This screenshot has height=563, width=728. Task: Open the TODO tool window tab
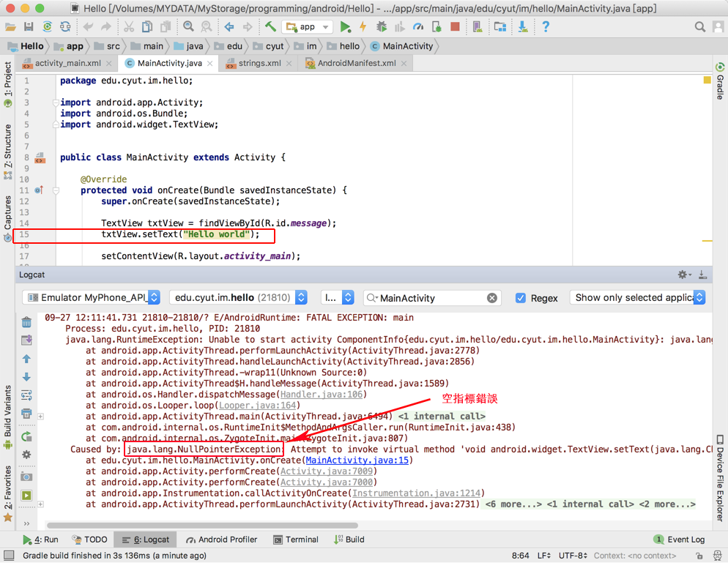point(89,540)
